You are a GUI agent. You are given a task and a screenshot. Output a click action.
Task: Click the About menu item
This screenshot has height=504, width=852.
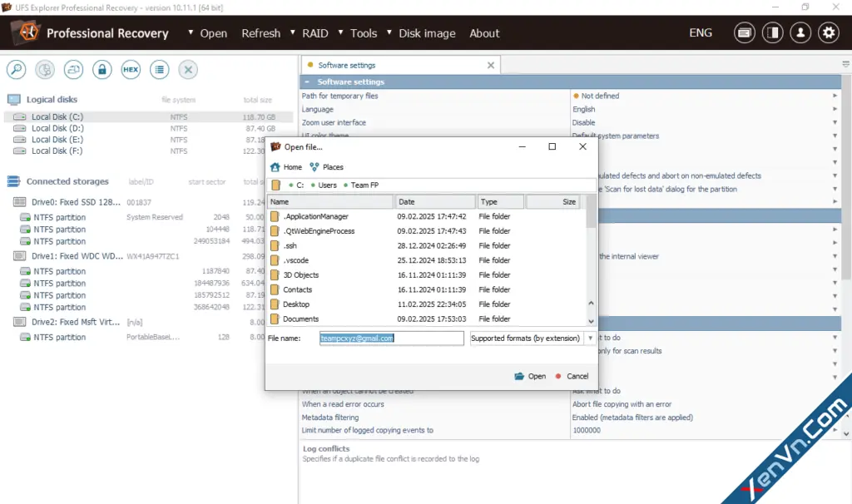(x=484, y=33)
